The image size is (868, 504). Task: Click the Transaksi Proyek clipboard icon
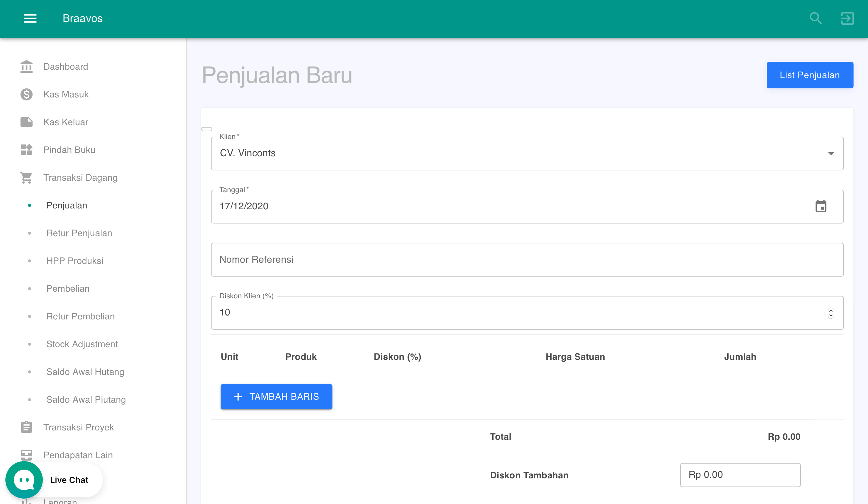coord(26,427)
